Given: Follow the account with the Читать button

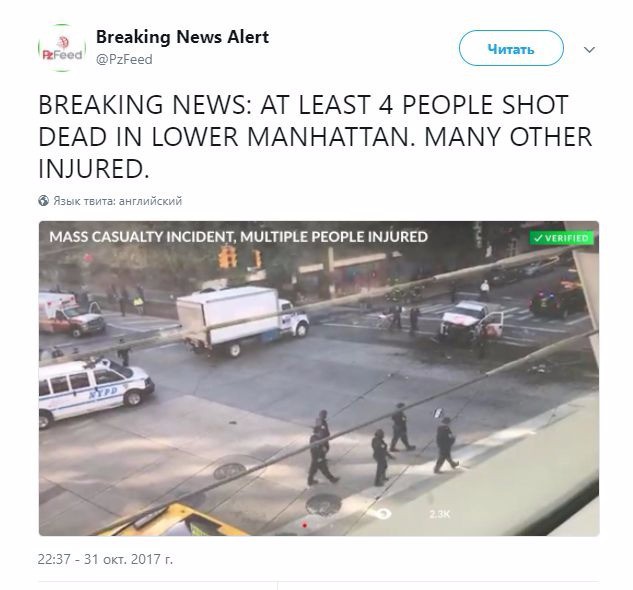Looking at the screenshot, I should [x=511, y=48].
